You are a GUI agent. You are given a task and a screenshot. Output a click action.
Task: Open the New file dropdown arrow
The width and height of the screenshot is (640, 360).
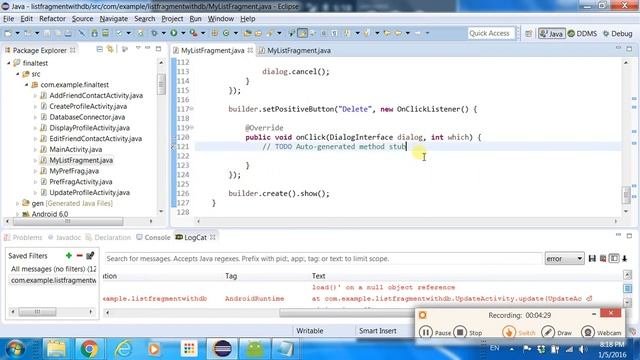click(17, 33)
